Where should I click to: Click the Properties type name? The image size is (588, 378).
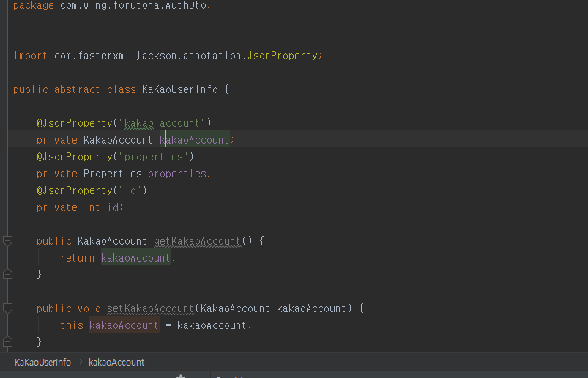click(x=113, y=174)
